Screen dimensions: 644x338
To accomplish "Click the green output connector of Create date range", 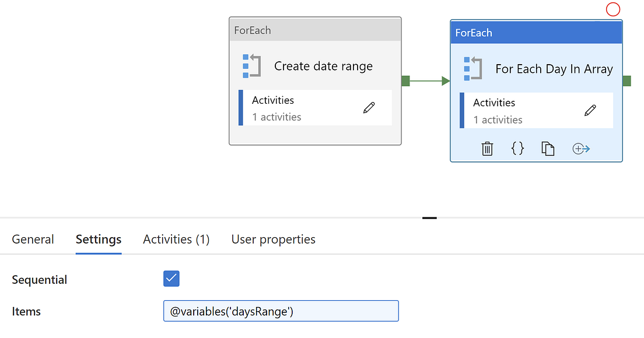I will click(x=405, y=81).
